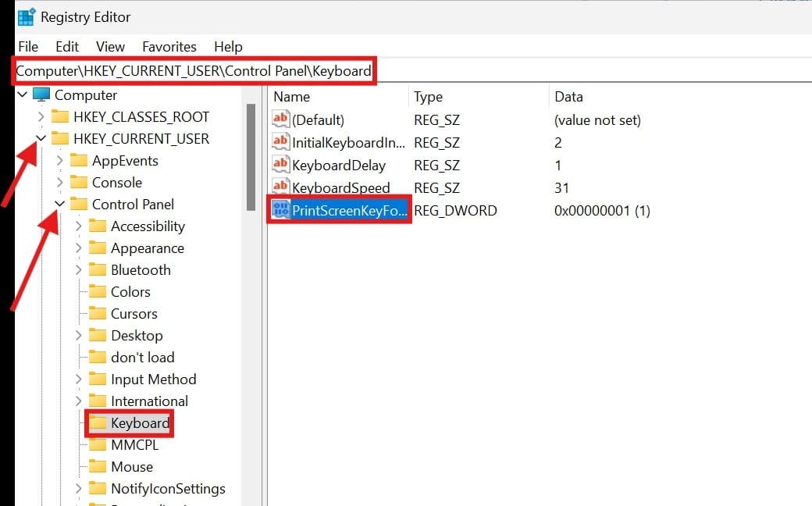Collapse the Control Panel key chevron
The image size is (812, 506).
[59, 204]
